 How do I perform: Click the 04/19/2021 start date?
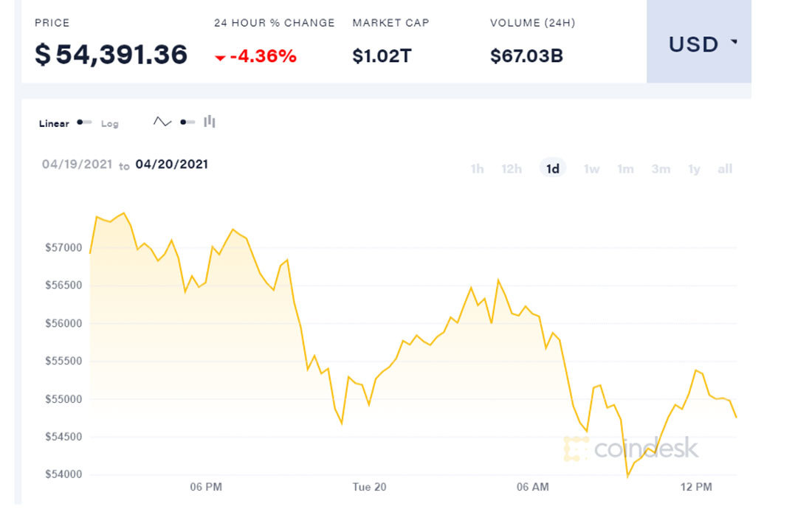click(77, 164)
